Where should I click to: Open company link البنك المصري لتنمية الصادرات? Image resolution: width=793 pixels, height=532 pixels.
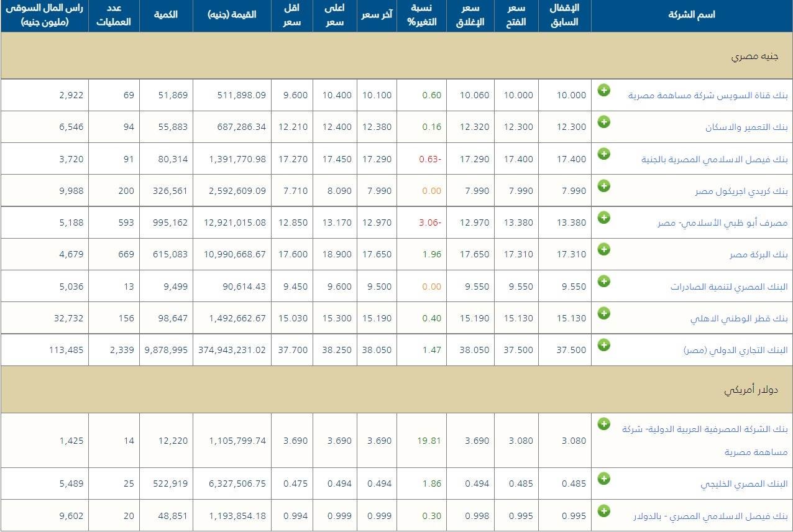730,287
